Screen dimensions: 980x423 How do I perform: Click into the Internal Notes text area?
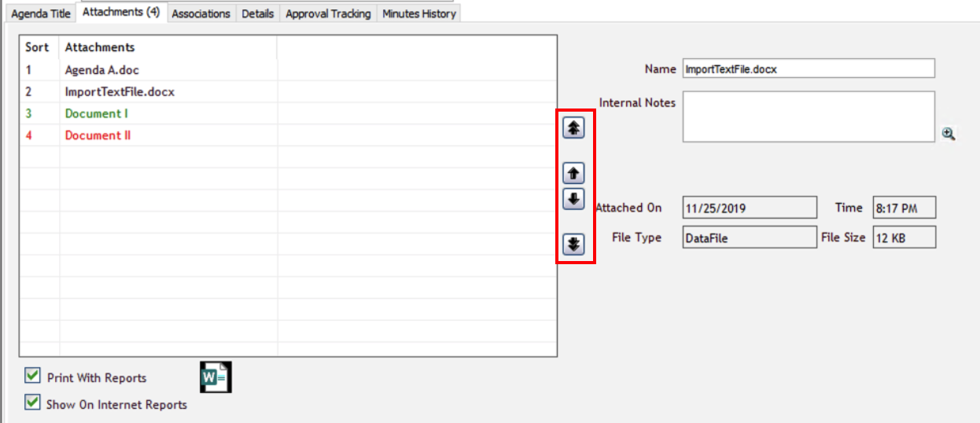click(809, 116)
